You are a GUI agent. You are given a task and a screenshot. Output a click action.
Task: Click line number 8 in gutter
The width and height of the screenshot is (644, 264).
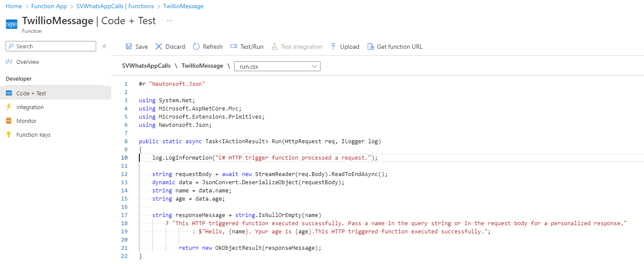tap(126, 141)
